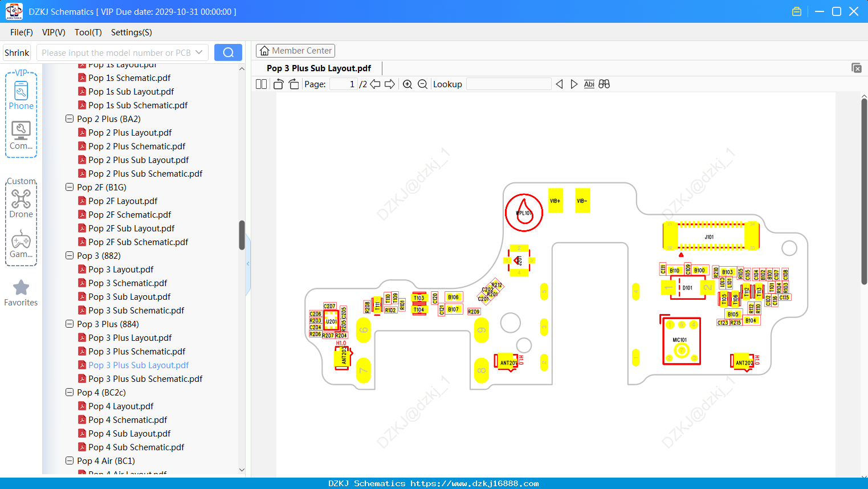Open the Computer category in sidebar
Image resolution: width=868 pixels, height=489 pixels.
[21, 136]
